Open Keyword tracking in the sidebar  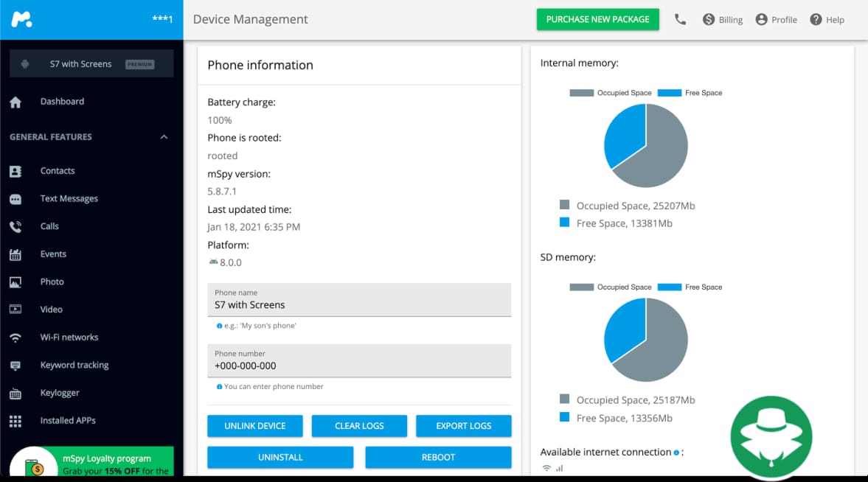(x=74, y=366)
